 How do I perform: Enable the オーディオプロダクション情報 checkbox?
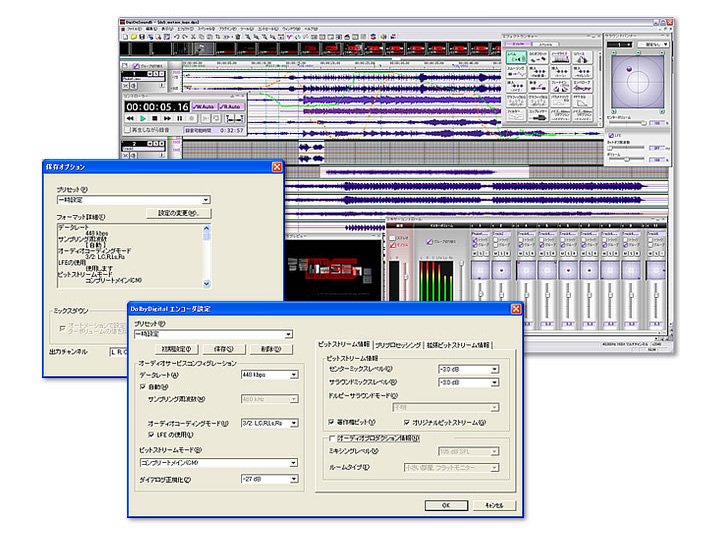pyautogui.click(x=332, y=438)
